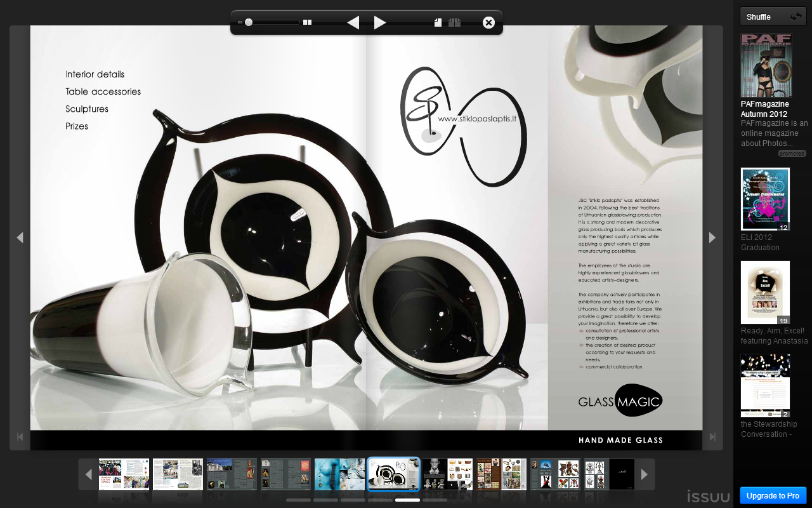Open ELI 2012 Graduation cover thumbnail
The width and height of the screenshot is (812, 508).
click(x=765, y=199)
